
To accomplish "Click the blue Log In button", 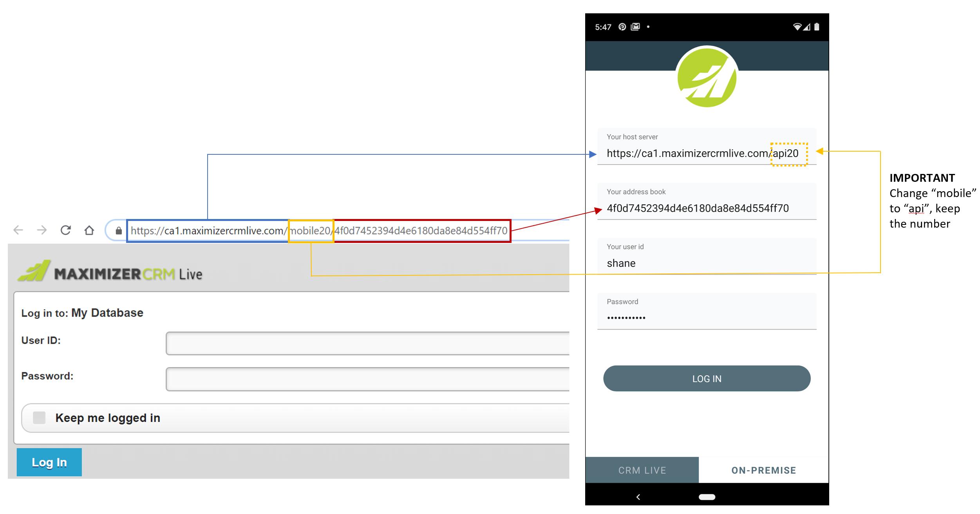I will [x=49, y=462].
